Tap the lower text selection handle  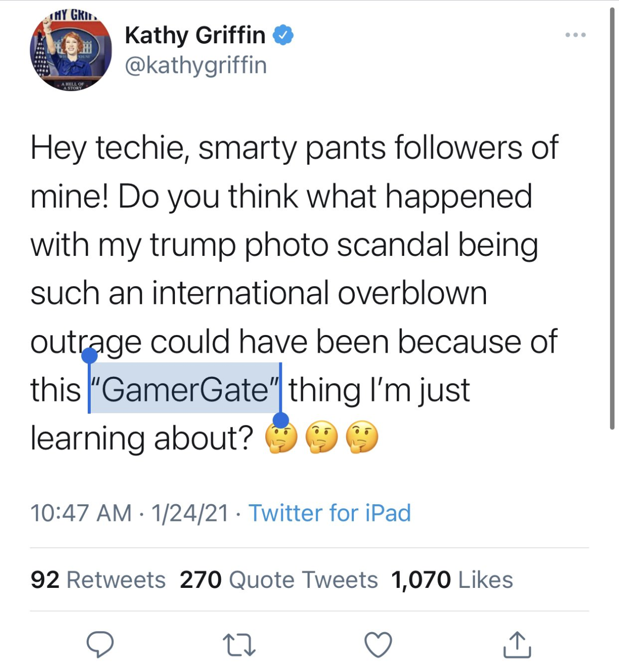(281, 420)
